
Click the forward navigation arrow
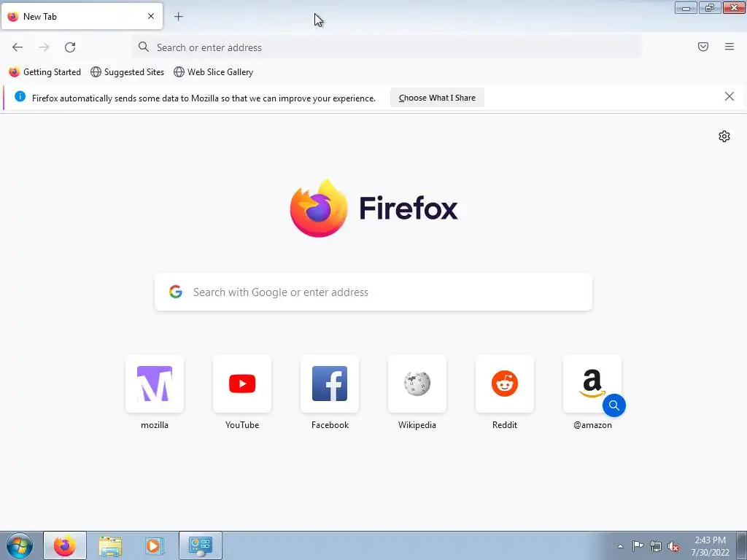[44, 47]
